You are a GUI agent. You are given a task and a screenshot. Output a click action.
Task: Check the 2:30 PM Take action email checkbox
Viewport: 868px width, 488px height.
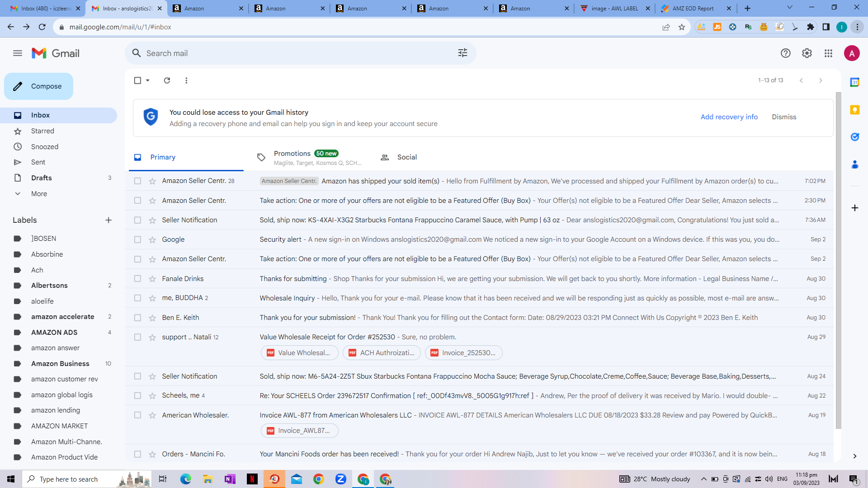tap(137, 201)
